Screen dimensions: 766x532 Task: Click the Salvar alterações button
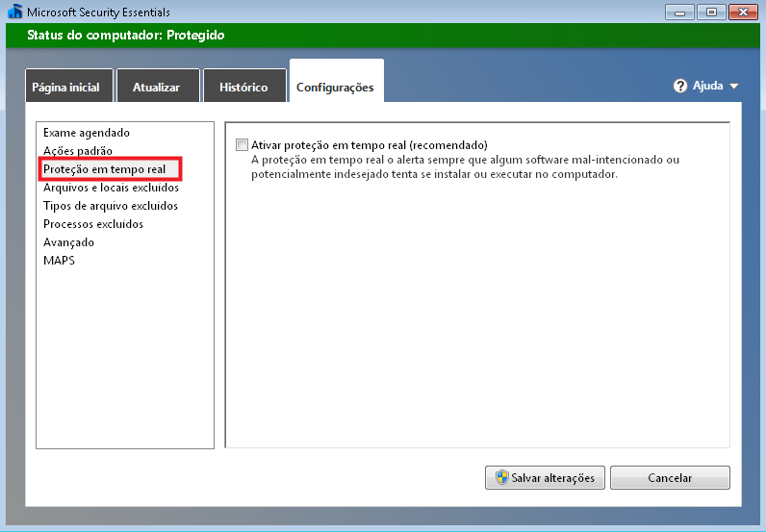tap(545, 478)
